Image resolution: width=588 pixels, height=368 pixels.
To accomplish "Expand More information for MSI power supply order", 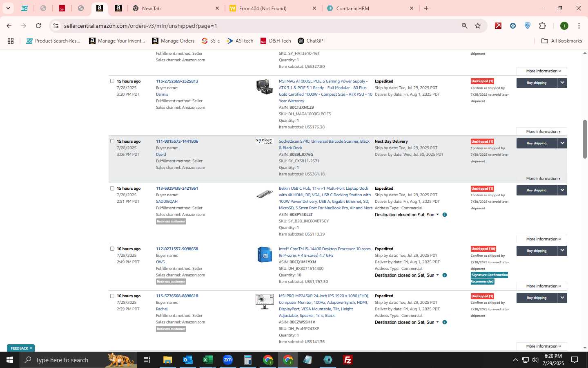I will 541,132.
